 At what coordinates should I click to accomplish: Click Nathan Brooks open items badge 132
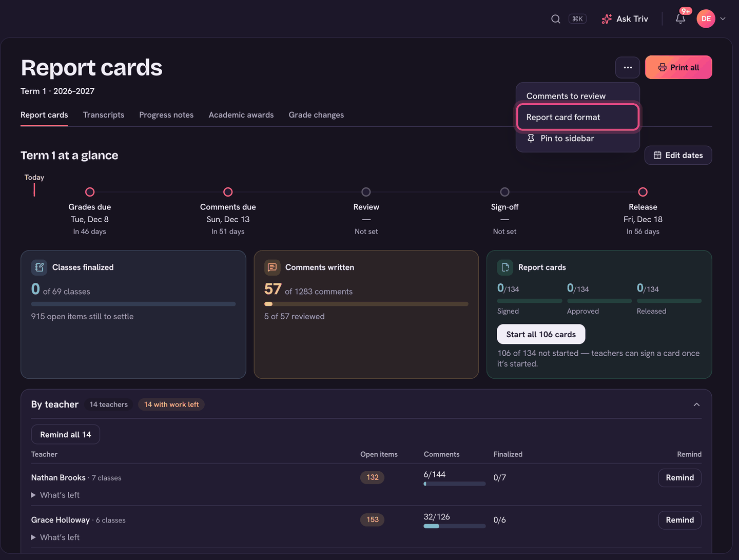coord(373,477)
